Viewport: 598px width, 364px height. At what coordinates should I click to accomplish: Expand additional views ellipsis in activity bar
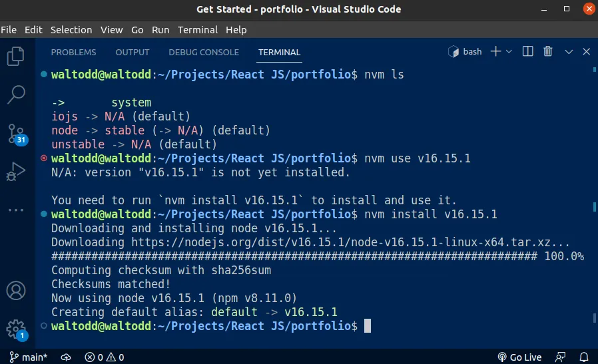point(16,210)
